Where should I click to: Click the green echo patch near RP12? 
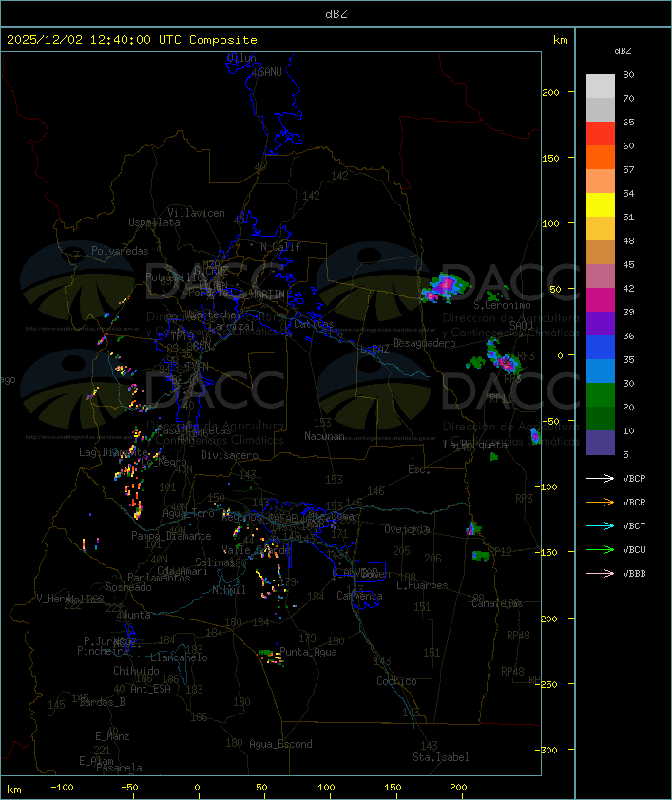coord(481,556)
